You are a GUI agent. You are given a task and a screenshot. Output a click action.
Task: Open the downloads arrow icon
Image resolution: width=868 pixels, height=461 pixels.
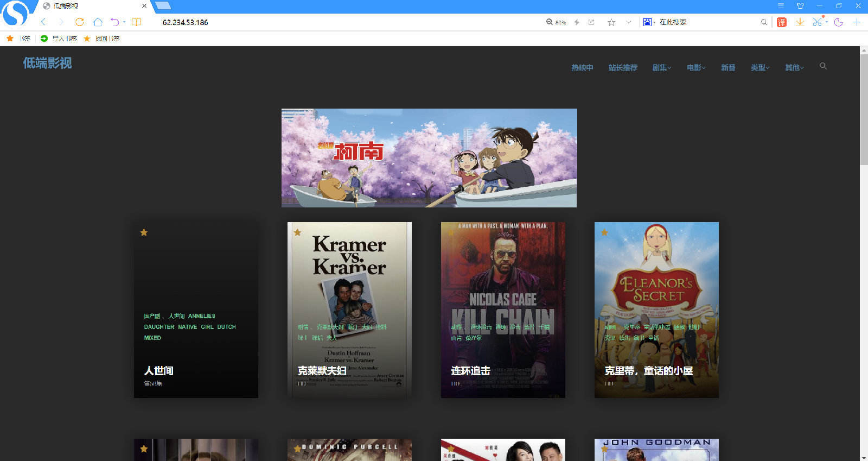coord(800,22)
